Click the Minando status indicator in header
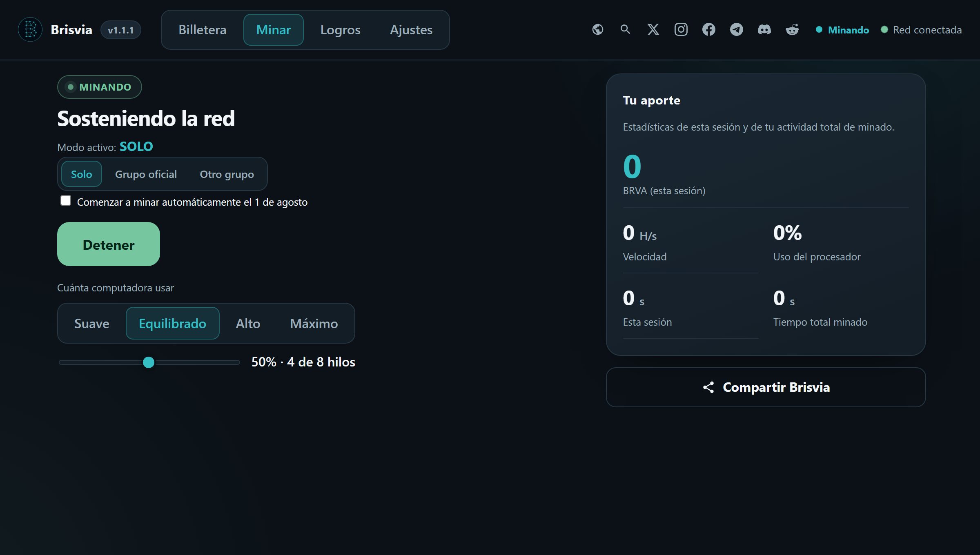The image size is (980, 555). click(842, 30)
